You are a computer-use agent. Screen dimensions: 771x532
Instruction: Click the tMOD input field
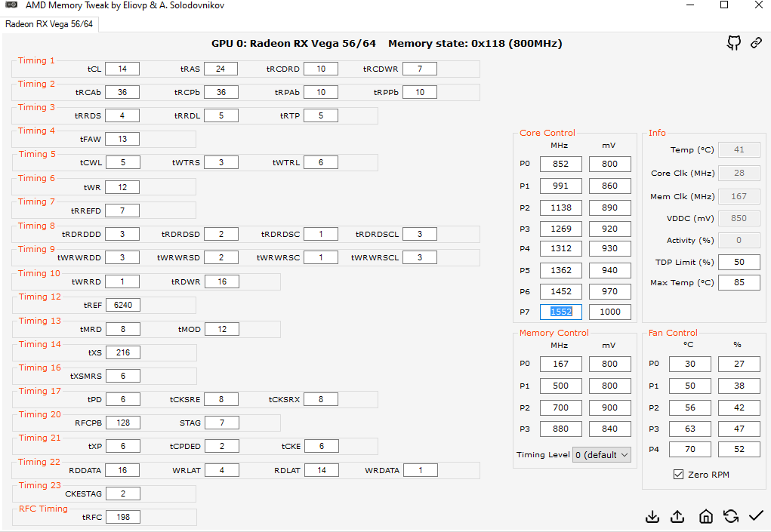click(x=222, y=328)
